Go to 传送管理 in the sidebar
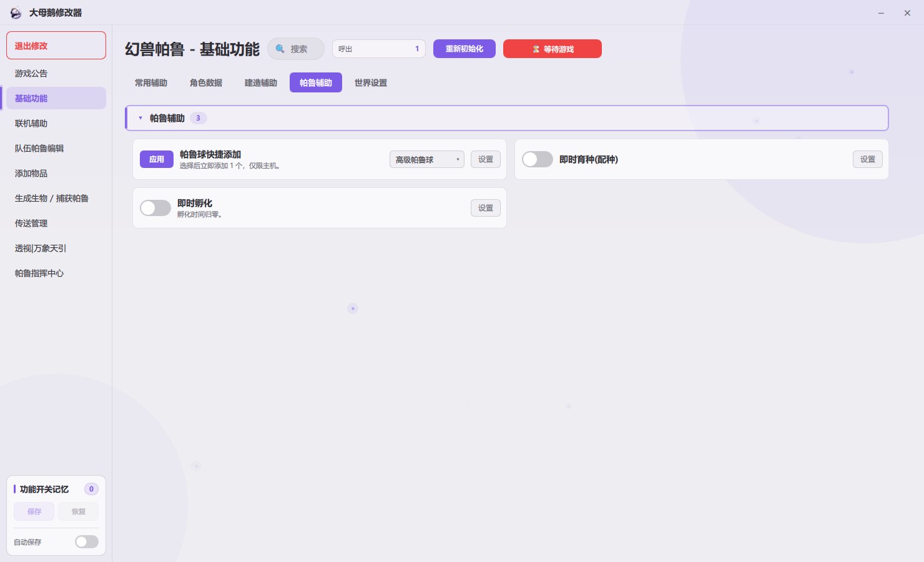The height and width of the screenshot is (562, 924). point(56,223)
